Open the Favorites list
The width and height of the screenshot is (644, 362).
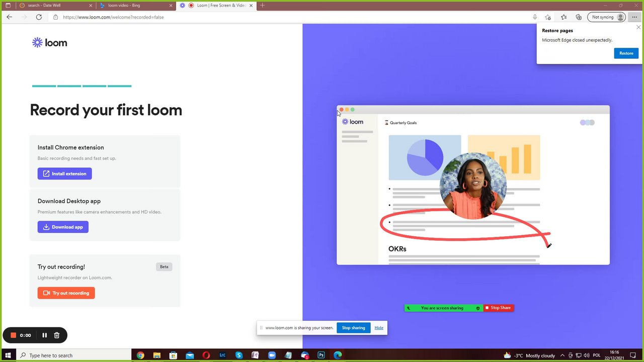pyautogui.click(x=563, y=17)
